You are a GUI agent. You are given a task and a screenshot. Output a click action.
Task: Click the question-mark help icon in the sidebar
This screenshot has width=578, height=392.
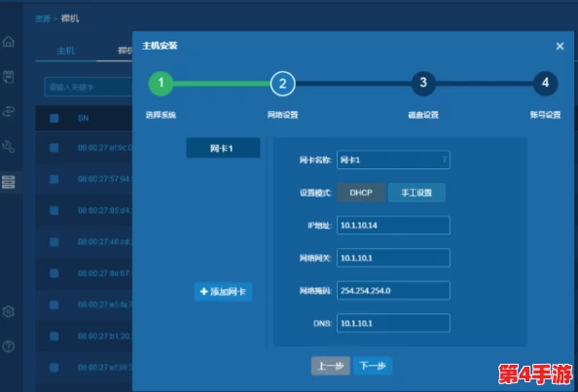coord(8,346)
